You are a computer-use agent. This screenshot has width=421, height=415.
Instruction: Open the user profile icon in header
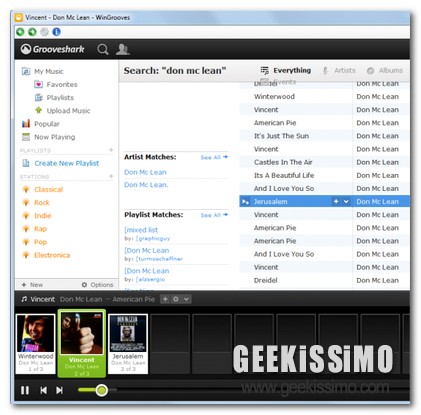click(123, 49)
